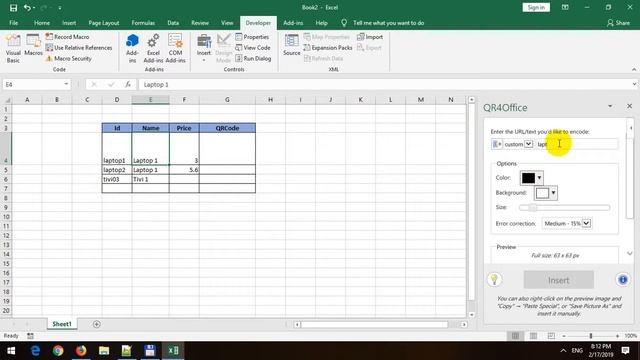Switch to the Formulas tab
This screenshot has height=360, width=640.
[143, 23]
